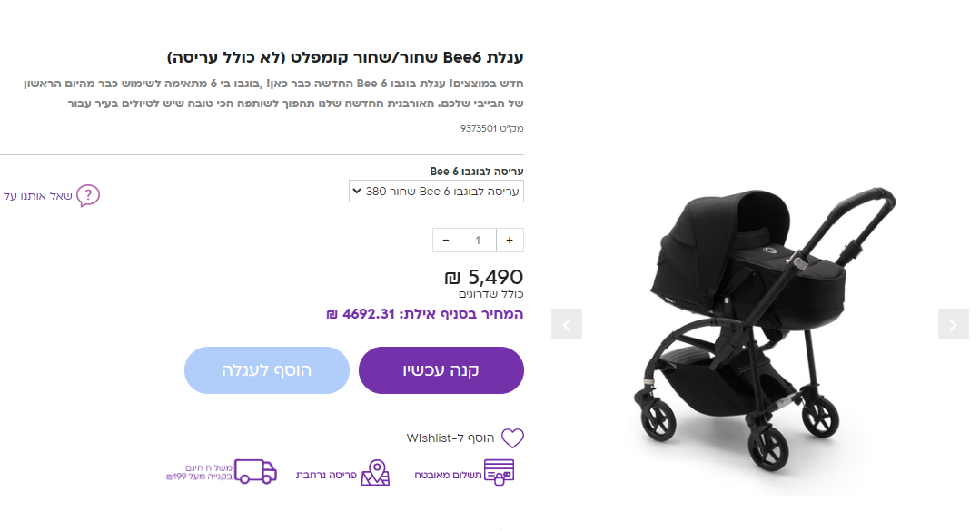The image size is (980, 531).
Task: Click the free shipping truck icon
Action: pos(256,472)
